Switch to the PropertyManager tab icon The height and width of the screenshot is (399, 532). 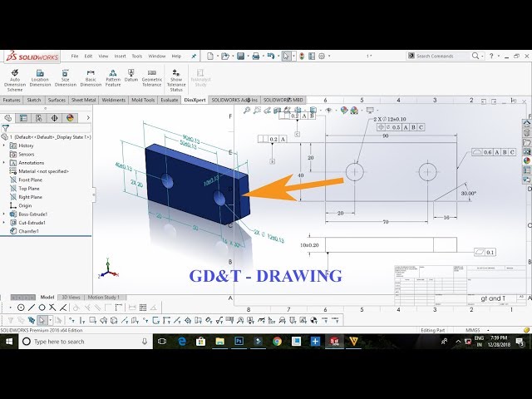23,118
